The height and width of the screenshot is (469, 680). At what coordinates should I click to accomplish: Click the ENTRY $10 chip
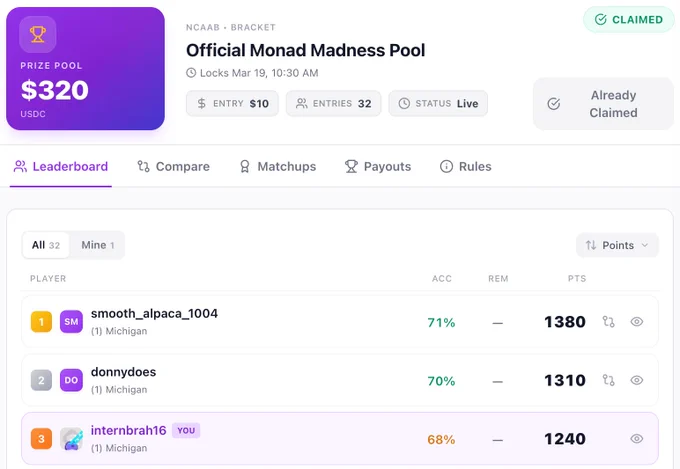click(x=232, y=103)
